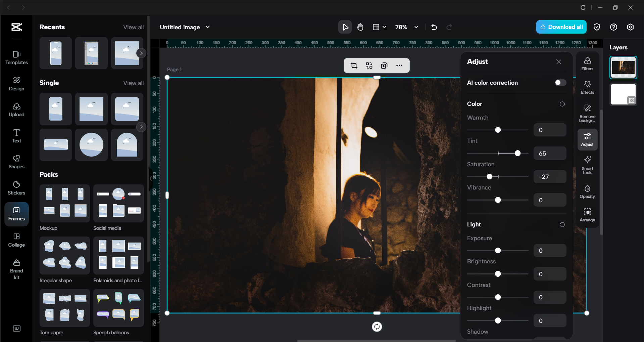This screenshot has height=342, width=644.
Task: Open the Smart tools panel
Action: (587, 165)
